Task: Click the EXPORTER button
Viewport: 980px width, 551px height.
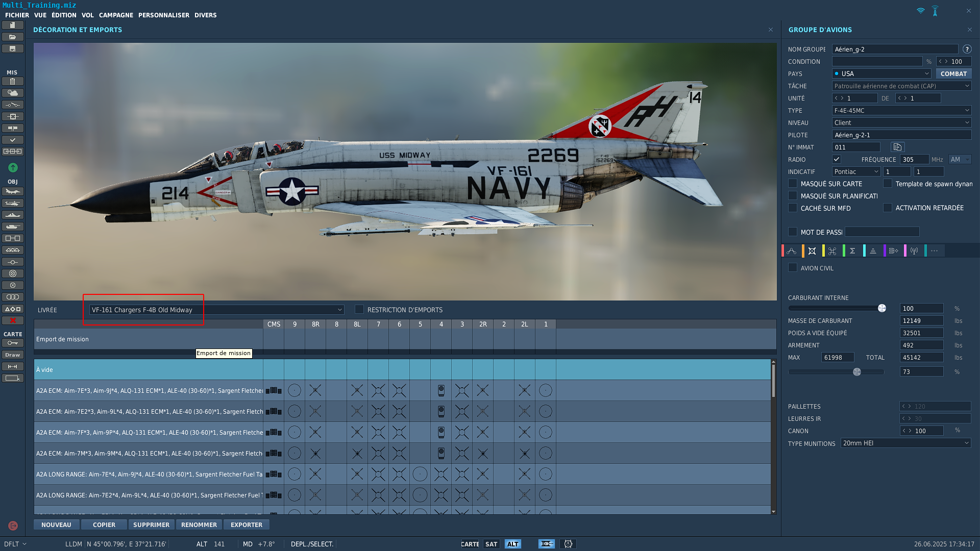Action: tap(247, 524)
